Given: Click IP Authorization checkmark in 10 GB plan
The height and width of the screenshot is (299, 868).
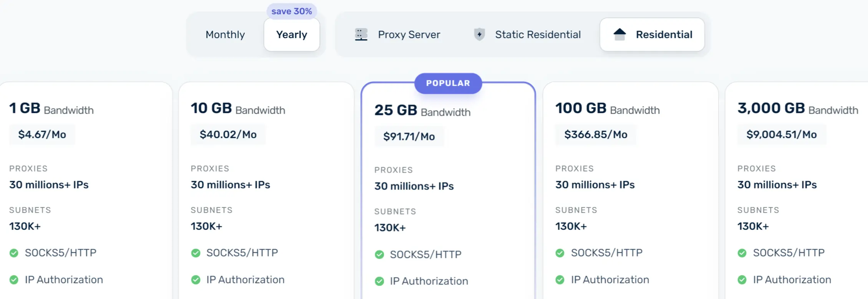Looking at the screenshot, I should click(195, 280).
